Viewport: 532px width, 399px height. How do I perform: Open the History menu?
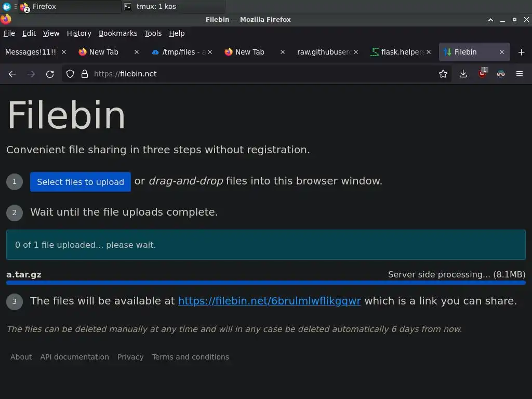pos(79,33)
